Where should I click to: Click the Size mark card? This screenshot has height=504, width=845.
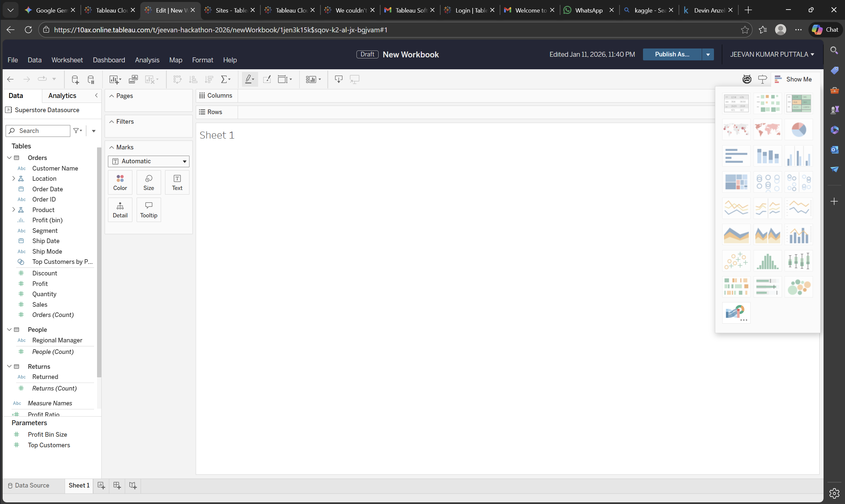pyautogui.click(x=149, y=182)
